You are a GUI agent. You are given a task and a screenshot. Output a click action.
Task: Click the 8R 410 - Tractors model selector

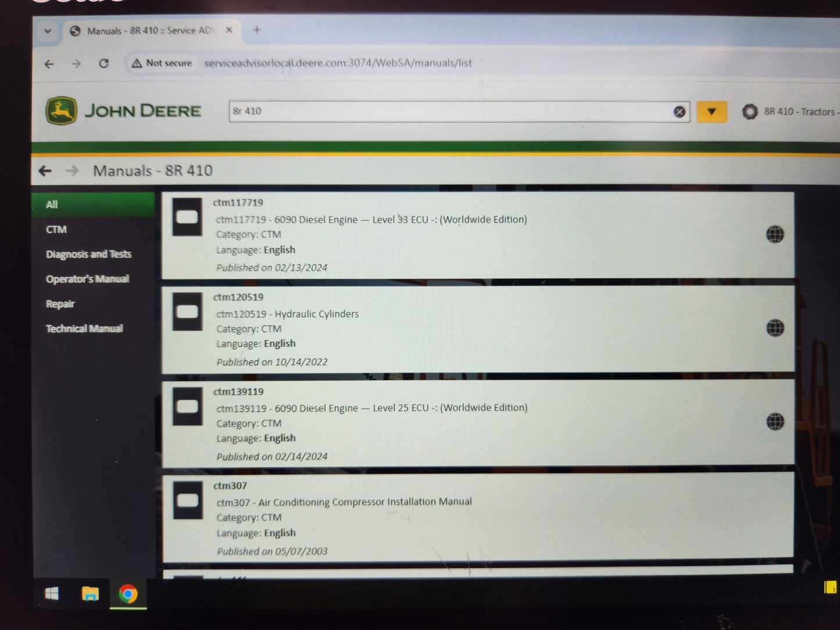point(800,112)
